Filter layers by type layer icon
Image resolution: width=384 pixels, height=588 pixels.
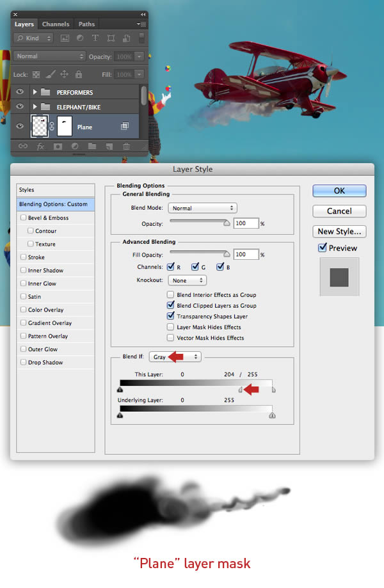(95, 38)
